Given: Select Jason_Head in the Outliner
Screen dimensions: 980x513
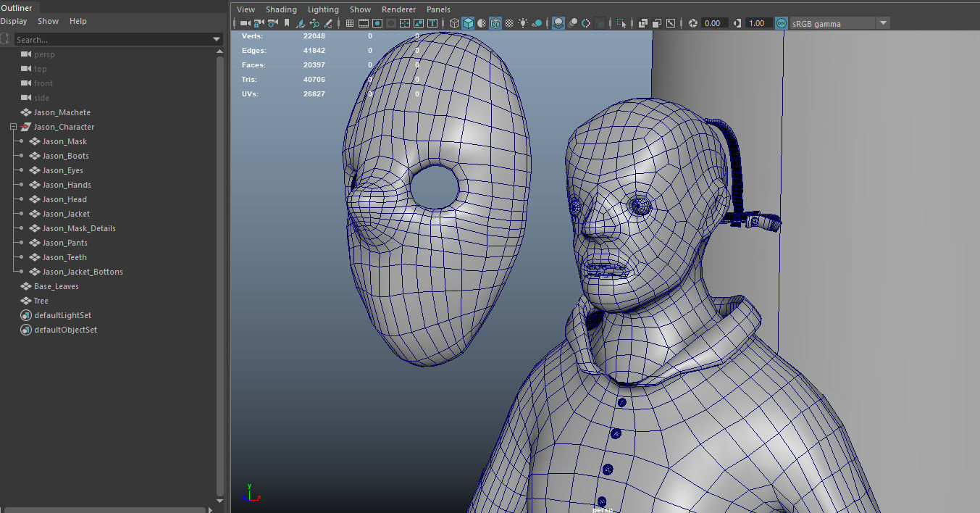Looking at the screenshot, I should [64, 199].
